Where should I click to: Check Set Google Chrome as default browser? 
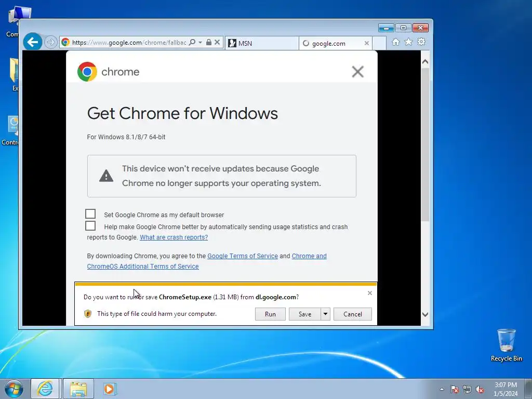click(90, 214)
